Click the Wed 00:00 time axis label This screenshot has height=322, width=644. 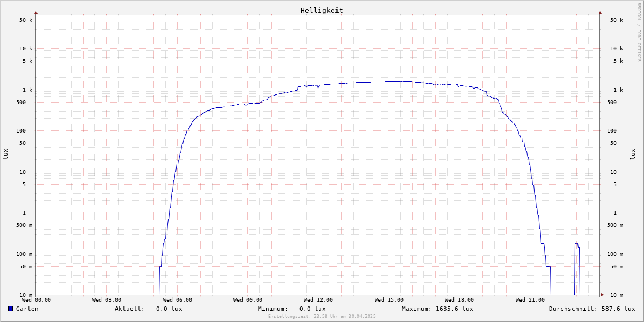click(x=36, y=300)
